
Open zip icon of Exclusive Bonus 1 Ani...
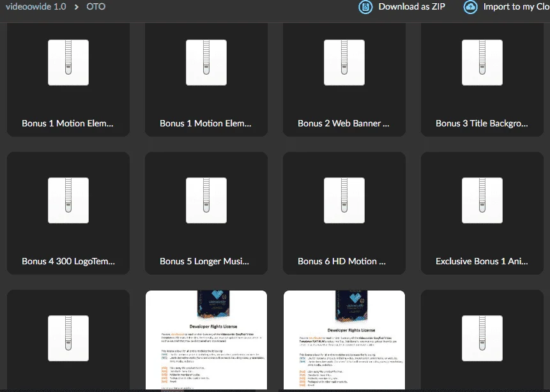click(x=482, y=200)
